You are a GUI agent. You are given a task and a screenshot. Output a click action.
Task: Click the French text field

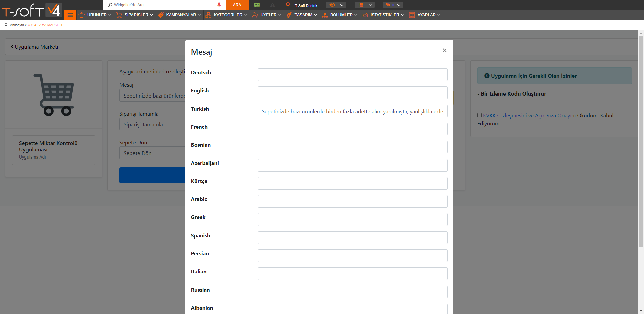pos(353,129)
